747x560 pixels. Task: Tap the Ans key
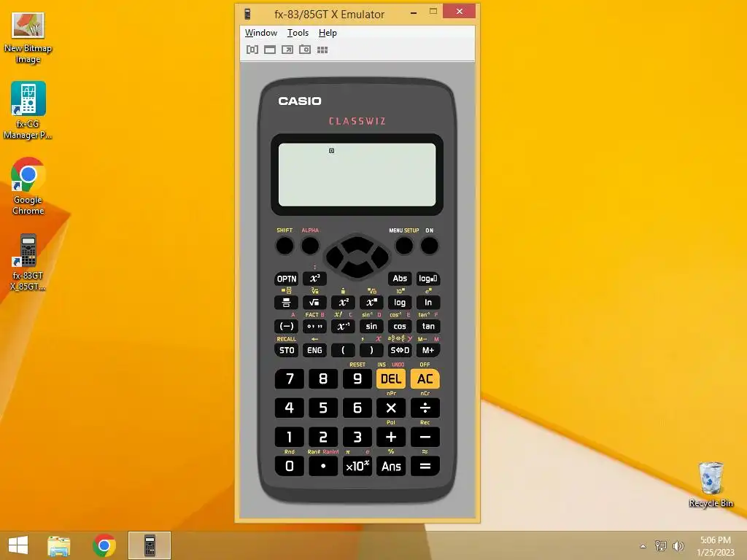(x=391, y=466)
